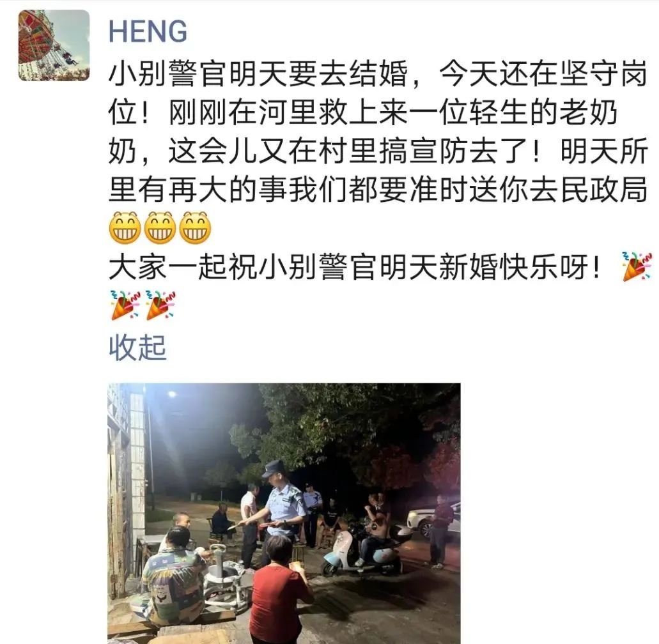
Task: Click the first party popper above 收起
Action: tap(125, 305)
